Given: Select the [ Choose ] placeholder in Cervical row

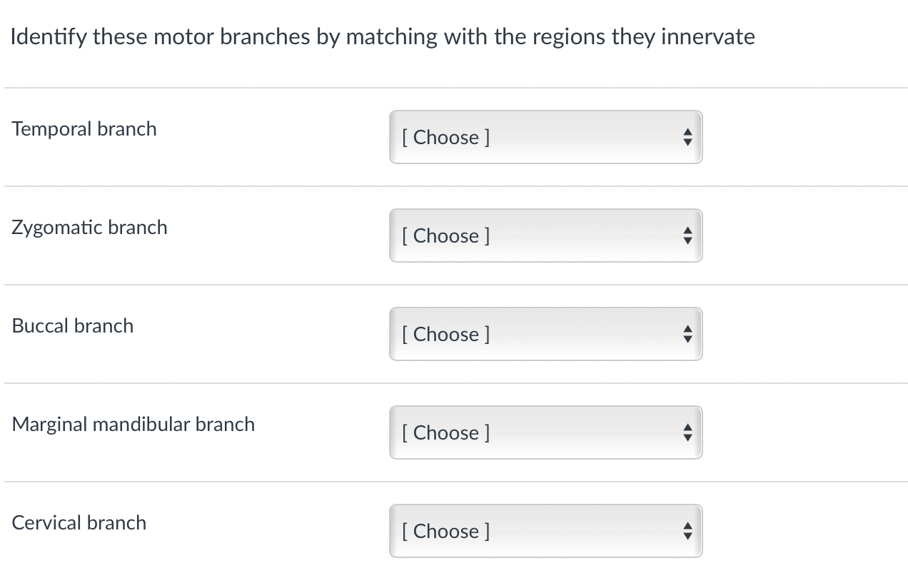Looking at the screenshot, I should 445,531.
